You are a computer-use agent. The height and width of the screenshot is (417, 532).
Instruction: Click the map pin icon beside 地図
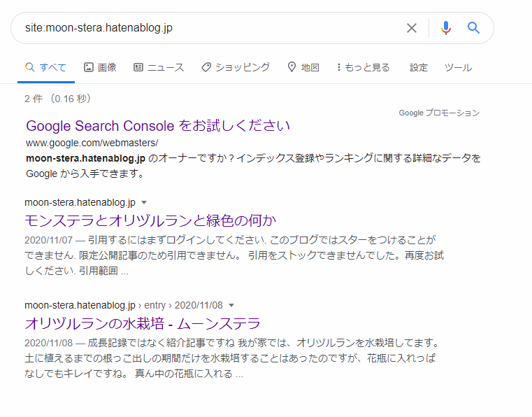[292, 67]
